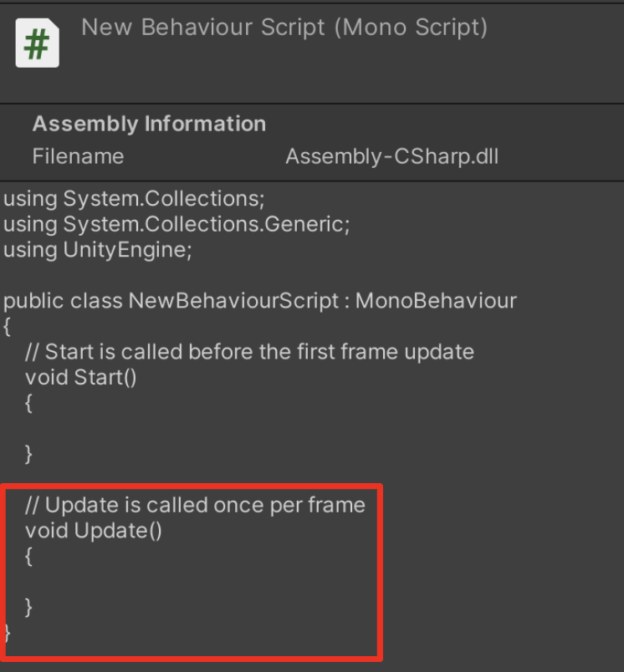The width and height of the screenshot is (624, 672).
Task: Click the closing brace of Update method
Action: (28, 608)
